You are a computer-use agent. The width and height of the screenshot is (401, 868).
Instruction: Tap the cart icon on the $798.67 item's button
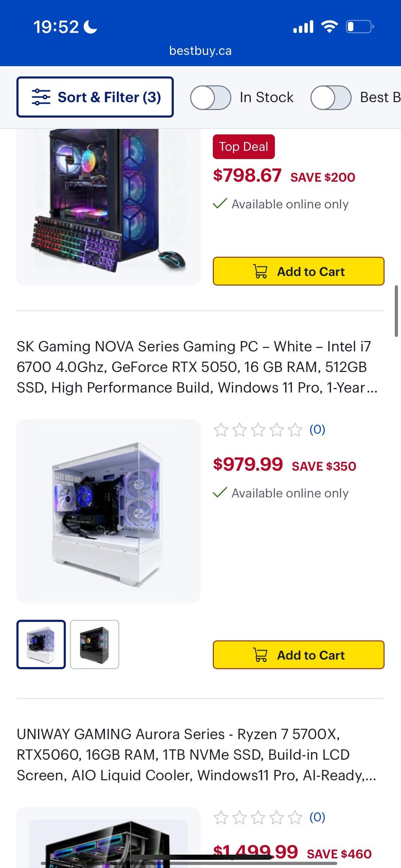tap(260, 271)
